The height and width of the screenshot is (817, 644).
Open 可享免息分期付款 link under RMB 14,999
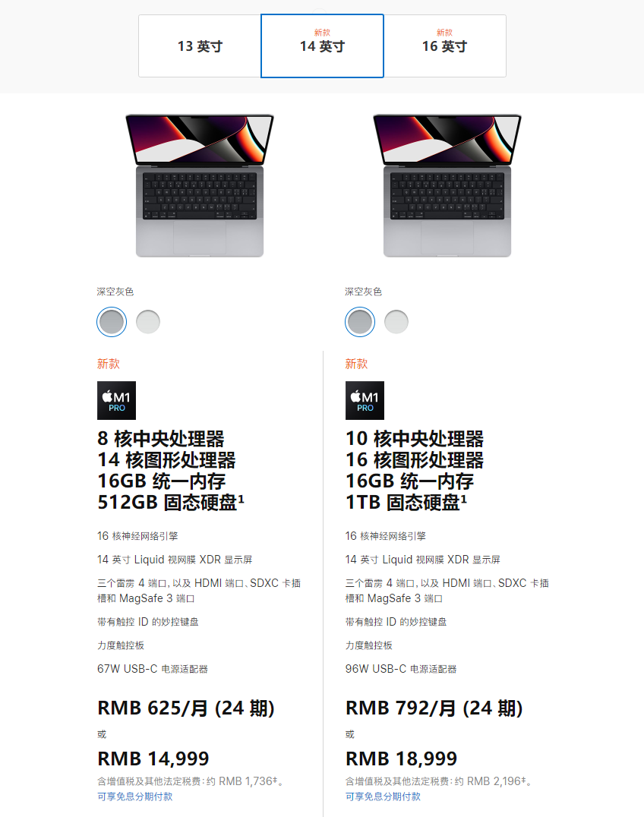135,796
